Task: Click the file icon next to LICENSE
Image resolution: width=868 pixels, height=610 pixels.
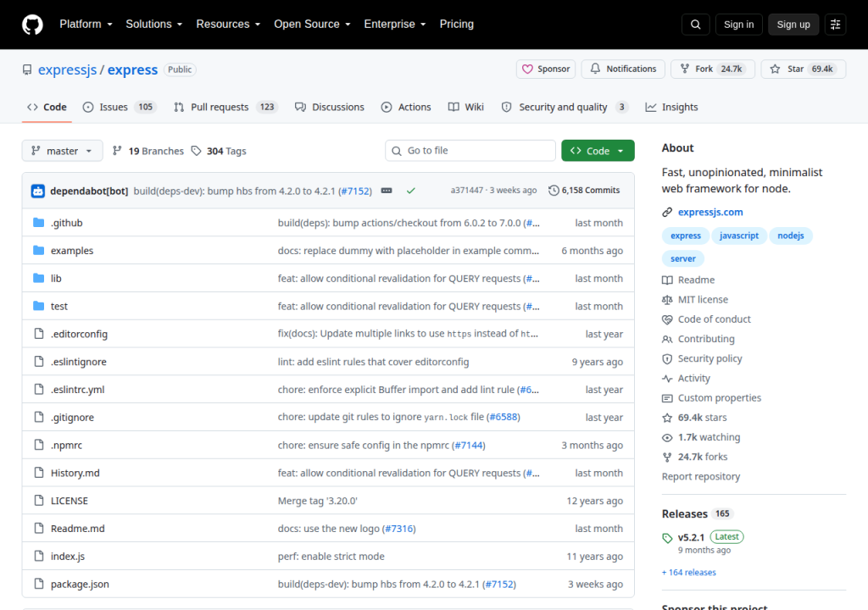Action: point(39,500)
